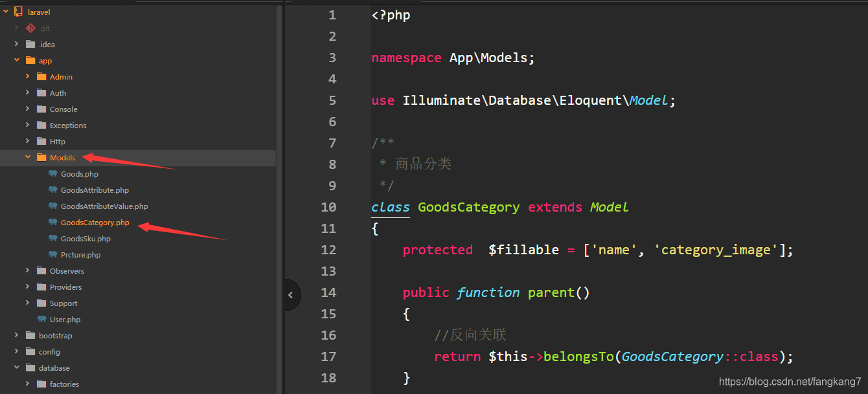This screenshot has width=868, height=394.
Task: Click the Support folder icon
Action: pyautogui.click(x=41, y=303)
